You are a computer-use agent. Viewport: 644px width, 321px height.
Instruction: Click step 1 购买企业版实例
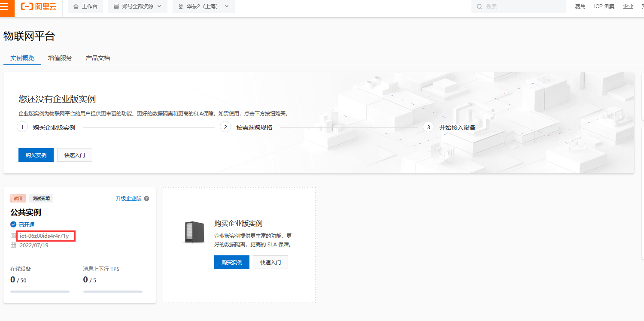tap(54, 127)
